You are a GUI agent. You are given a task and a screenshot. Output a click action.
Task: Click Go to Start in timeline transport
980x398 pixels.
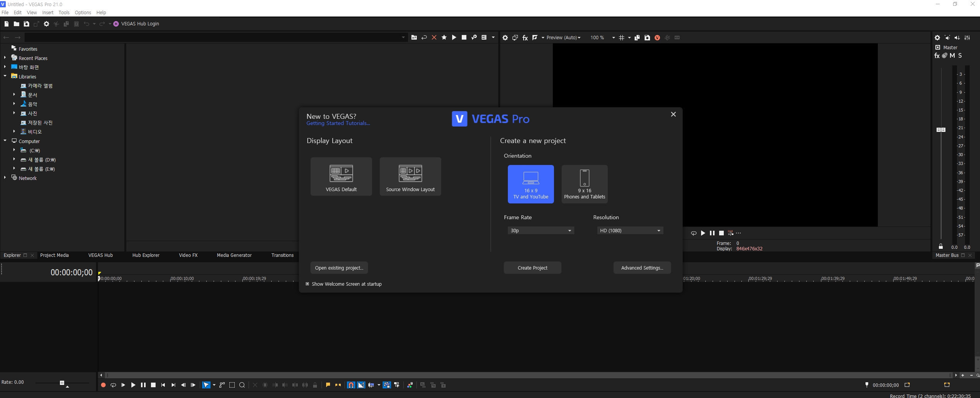click(163, 385)
